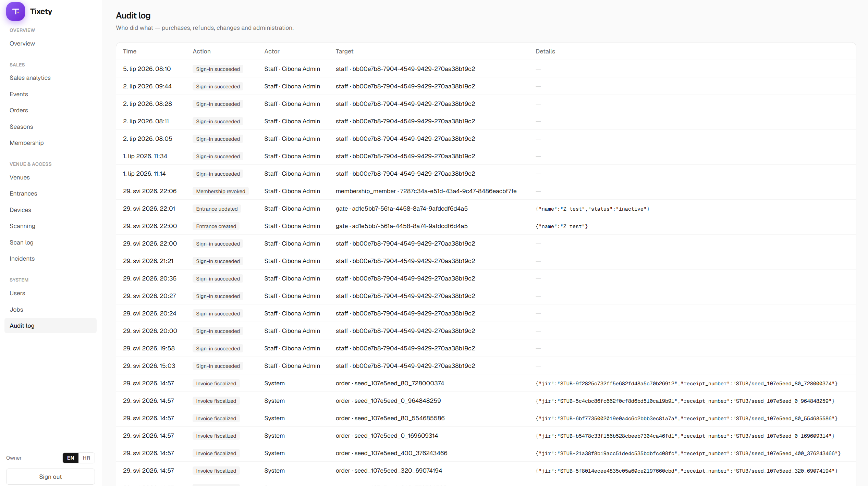
Task: Go to Sales analytics
Action: click(x=30, y=78)
